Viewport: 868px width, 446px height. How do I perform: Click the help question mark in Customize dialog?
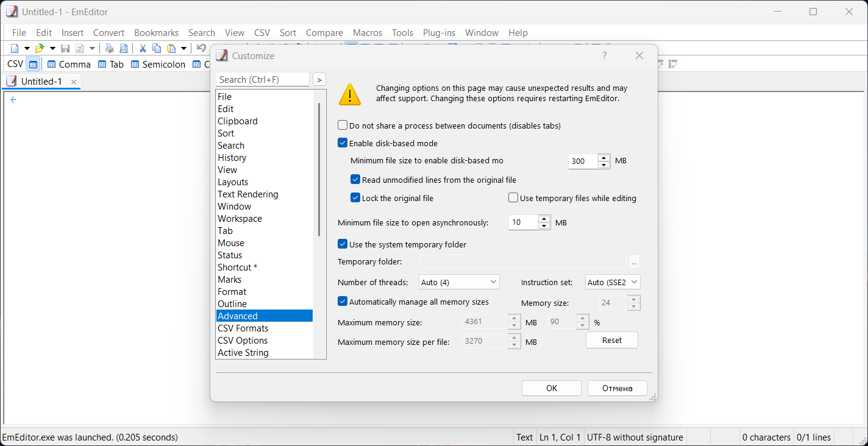(x=604, y=55)
